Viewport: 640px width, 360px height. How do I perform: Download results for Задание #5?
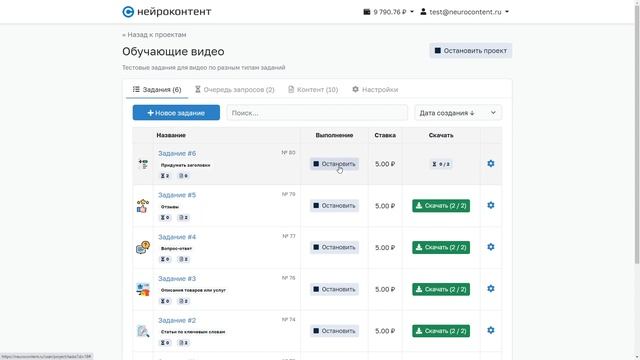(441, 206)
